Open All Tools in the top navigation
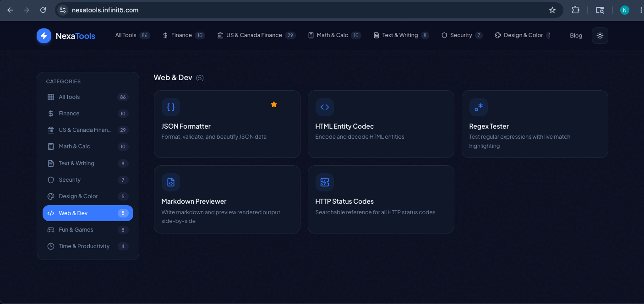The image size is (644, 304). (x=132, y=35)
